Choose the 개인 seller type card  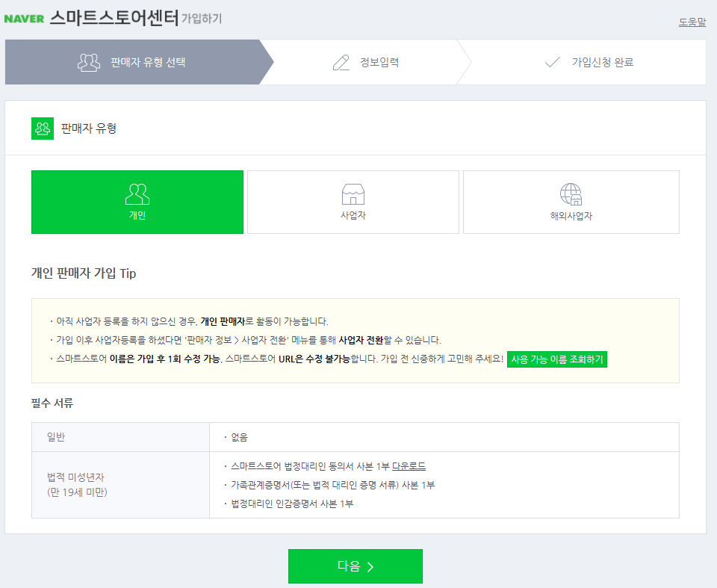(x=137, y=202)
